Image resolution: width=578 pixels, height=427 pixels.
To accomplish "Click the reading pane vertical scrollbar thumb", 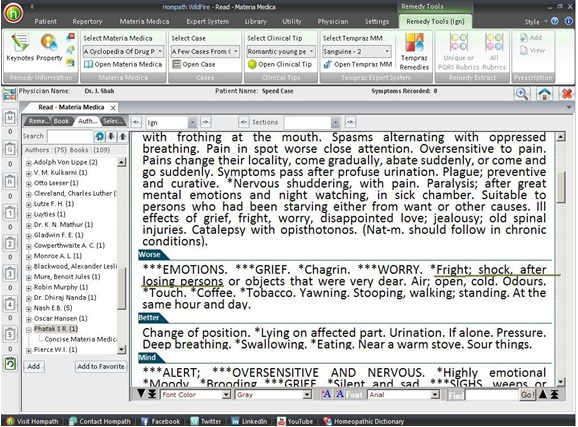I will click(561, 187).
